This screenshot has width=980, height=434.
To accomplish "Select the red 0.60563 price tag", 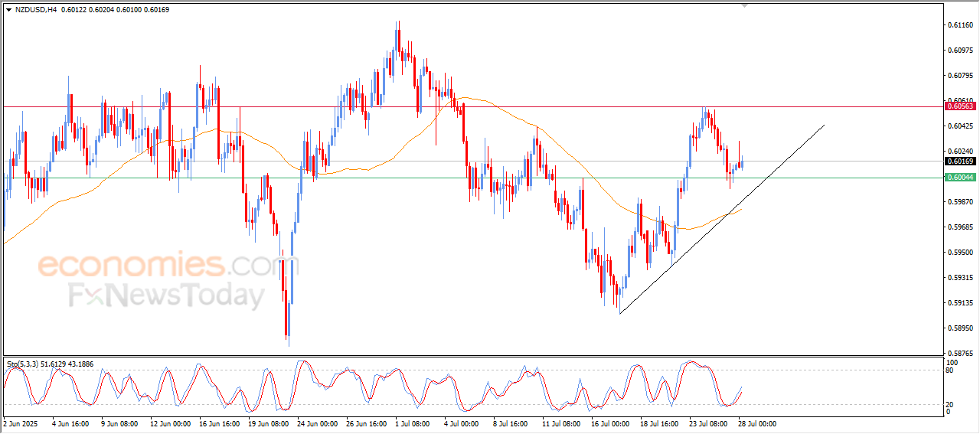I will tap(960, 106).
